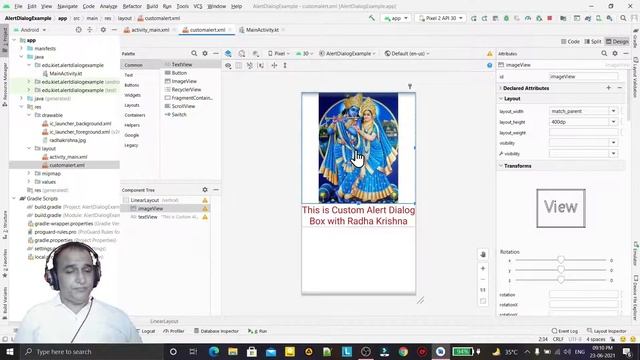Open Search Everywhere magnifier in main toolbar
640x360 pixels.
[623, 18]
